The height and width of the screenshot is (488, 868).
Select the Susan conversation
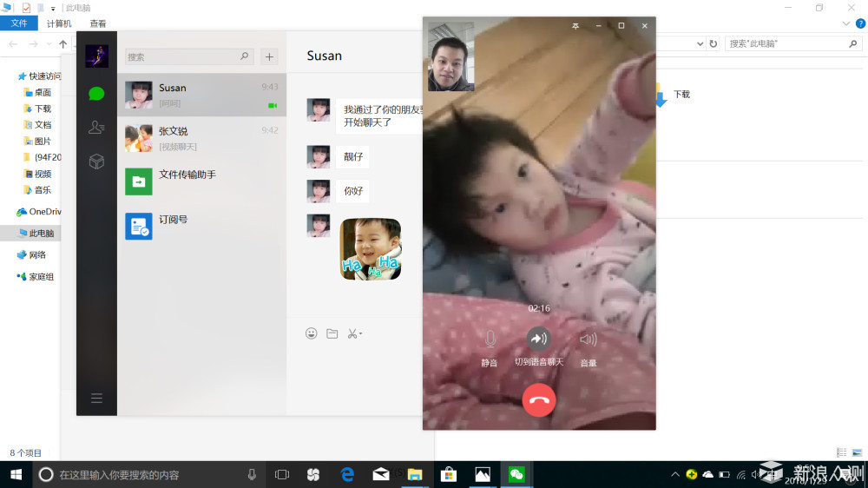coord(201,95)
